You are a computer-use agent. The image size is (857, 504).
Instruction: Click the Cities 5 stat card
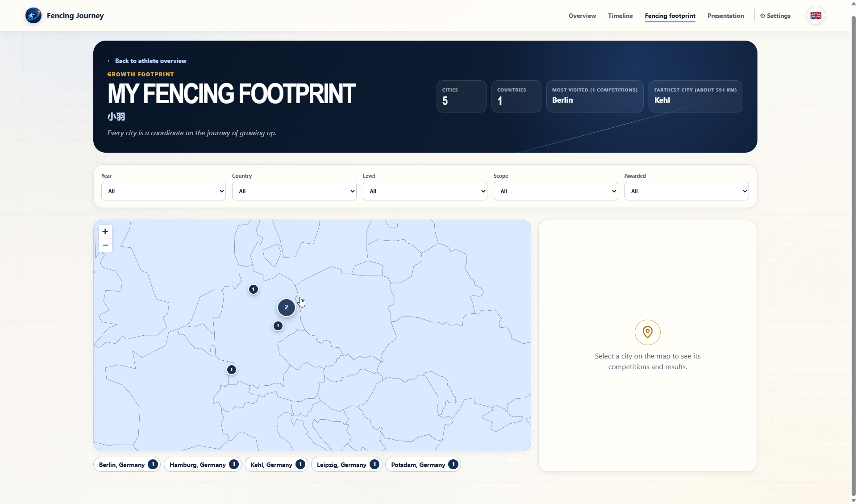point(461,96)
